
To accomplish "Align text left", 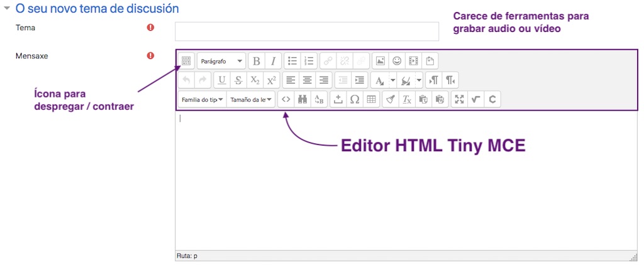I will [x=291, y=80].
